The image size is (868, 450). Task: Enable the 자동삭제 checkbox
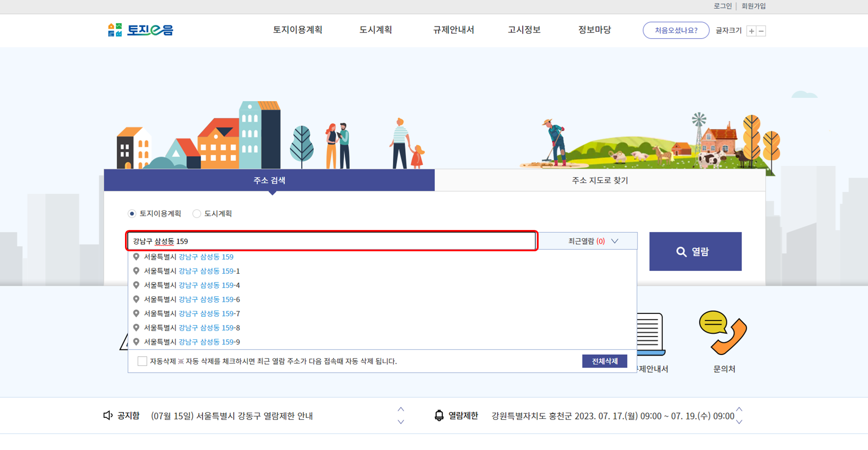(x=142, y=361)
